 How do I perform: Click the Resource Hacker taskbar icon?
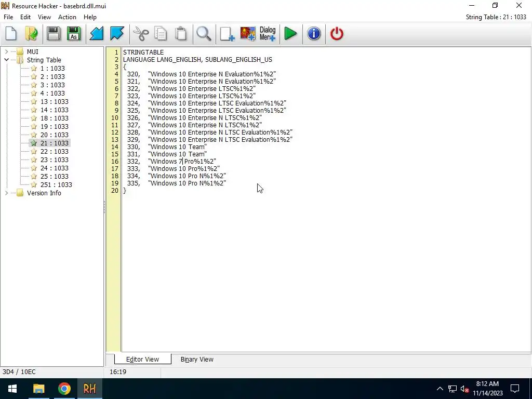89,389
